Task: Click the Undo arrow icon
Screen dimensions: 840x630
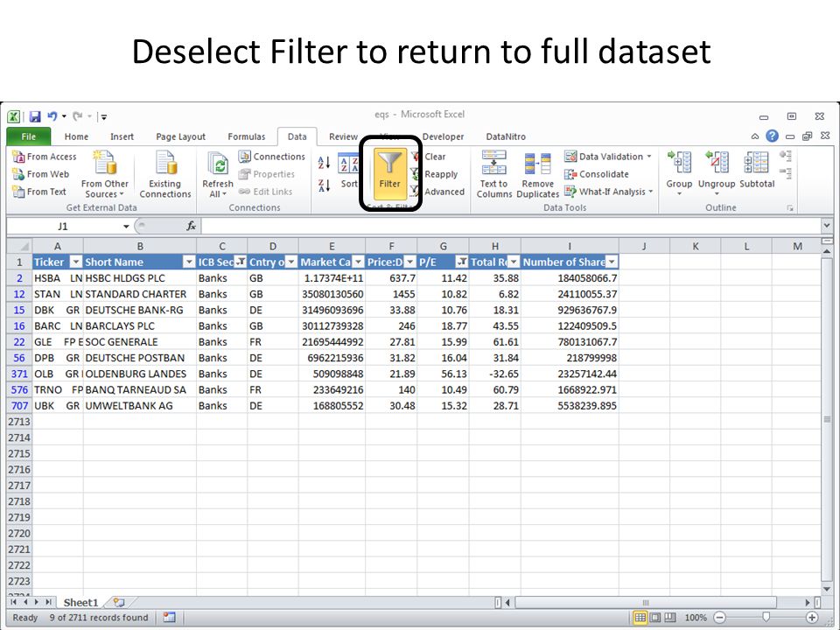Action: pos(52,115)
